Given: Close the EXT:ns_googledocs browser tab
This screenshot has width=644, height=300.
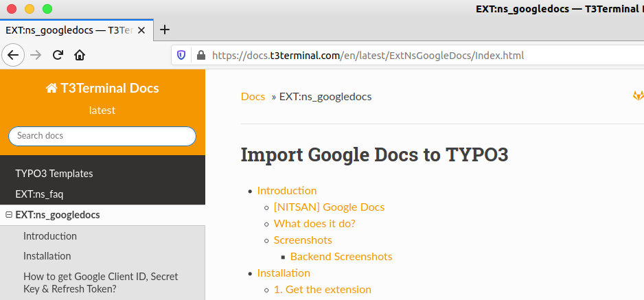Looking at the screenshot, I should pyautogui.click(x=141, y=30).
